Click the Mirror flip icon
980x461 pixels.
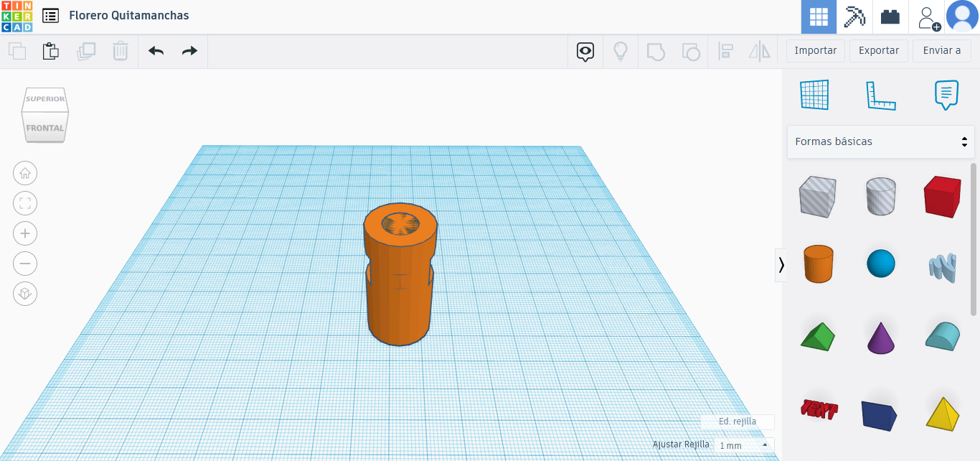tap(759, 51)
